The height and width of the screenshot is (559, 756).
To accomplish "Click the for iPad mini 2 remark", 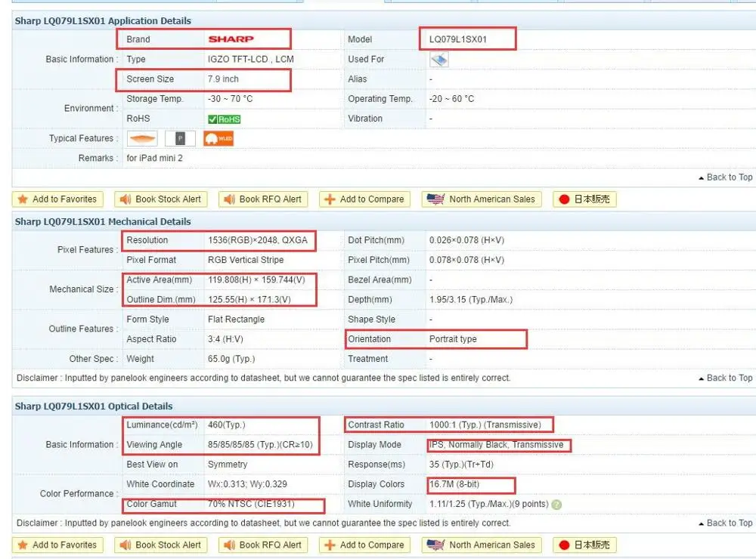I will tap(155, 158).
